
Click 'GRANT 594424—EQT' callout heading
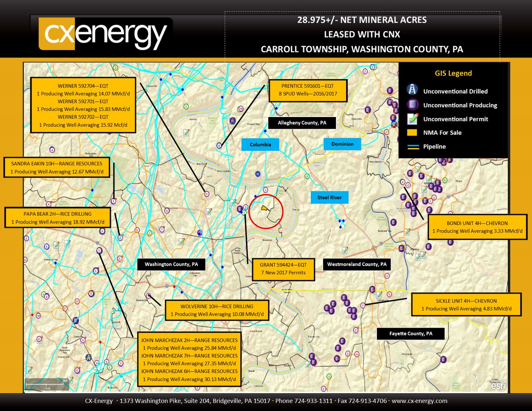(283, 264)
